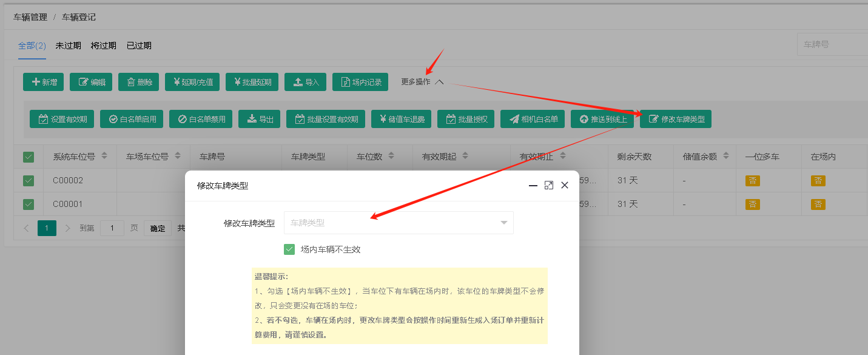Click 在场内 否 tag in C00001 row

(818, 204)
